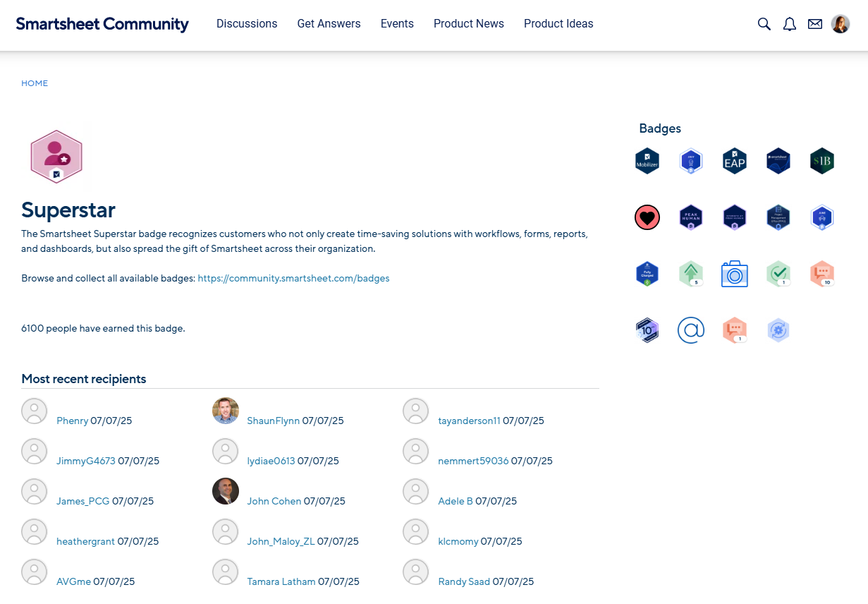The height and width of the screenshot is (604, 868).
Task: Click the green up-arrow badge with 5
Action: pyautogui.click(x=691, y=274)
